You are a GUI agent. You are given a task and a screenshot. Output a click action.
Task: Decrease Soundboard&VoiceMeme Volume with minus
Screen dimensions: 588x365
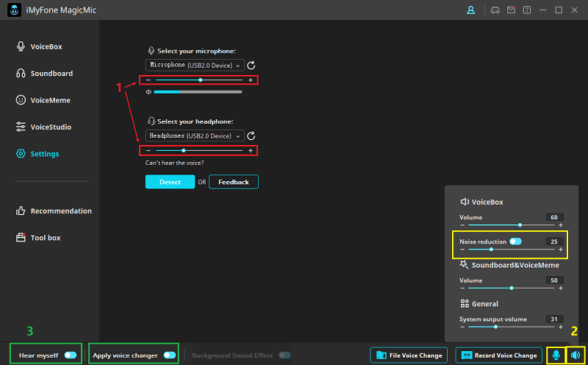[462, 288]
